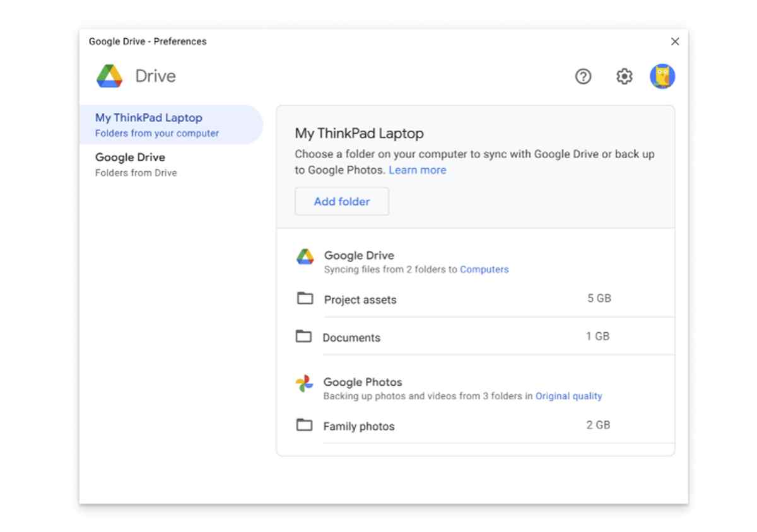
Task: Close the Preferences window
Action: tap(675, 42)
